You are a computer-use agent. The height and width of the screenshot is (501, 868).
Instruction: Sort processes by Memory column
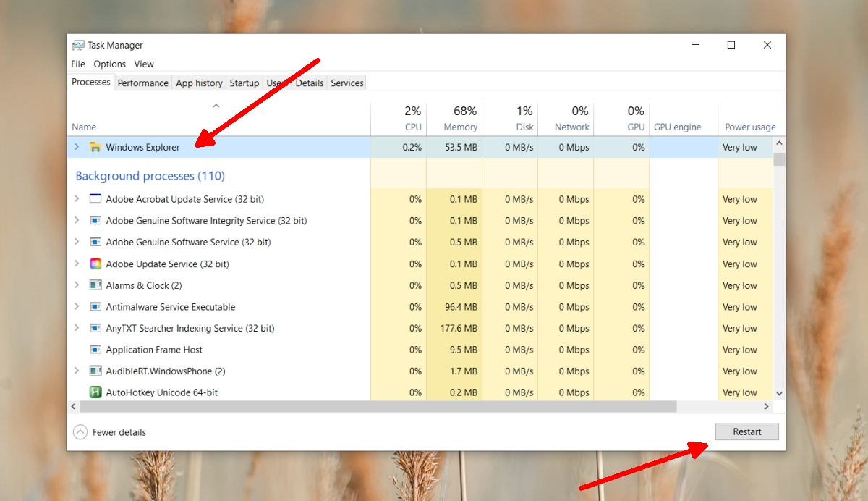[454, 119]
